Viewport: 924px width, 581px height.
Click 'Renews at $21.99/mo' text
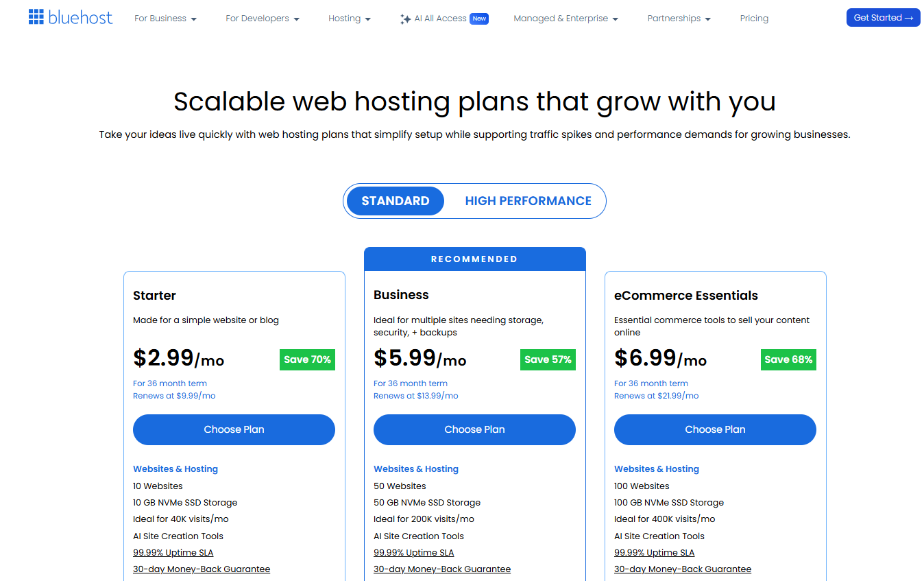[x=657, y=396]
